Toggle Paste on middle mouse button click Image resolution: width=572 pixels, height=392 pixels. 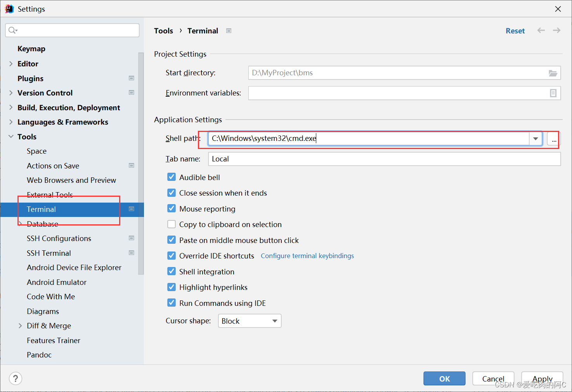(x=172, y=240)
